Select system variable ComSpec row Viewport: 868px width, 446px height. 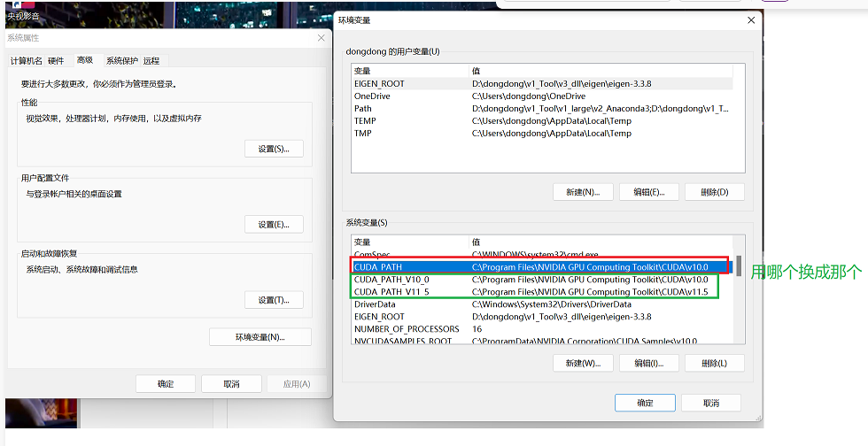(x=542, y=255)
